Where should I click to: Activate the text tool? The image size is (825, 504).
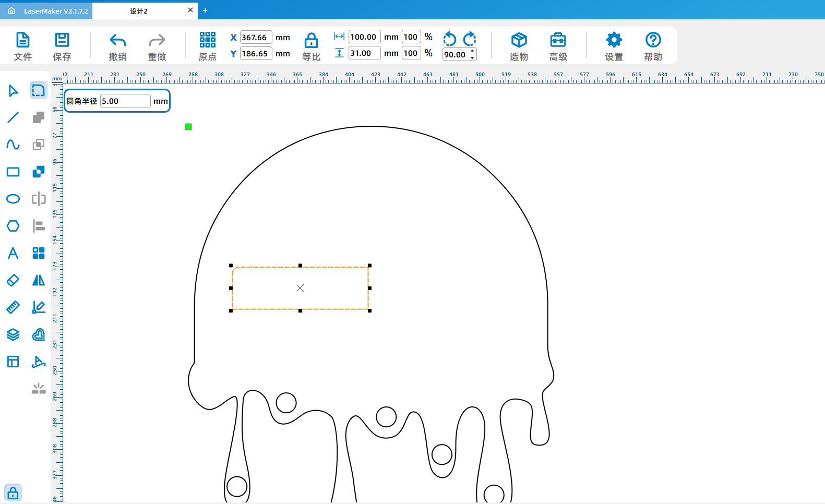point(13,253)
